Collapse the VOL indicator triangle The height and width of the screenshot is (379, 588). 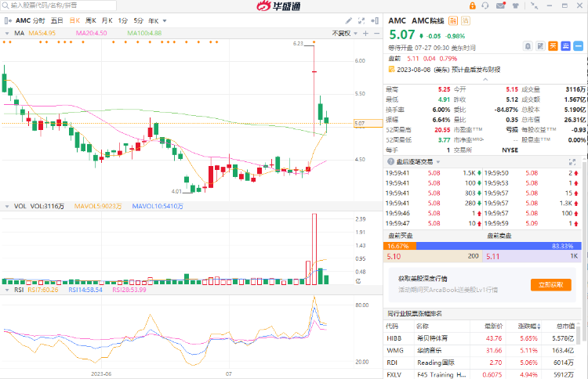7,207
